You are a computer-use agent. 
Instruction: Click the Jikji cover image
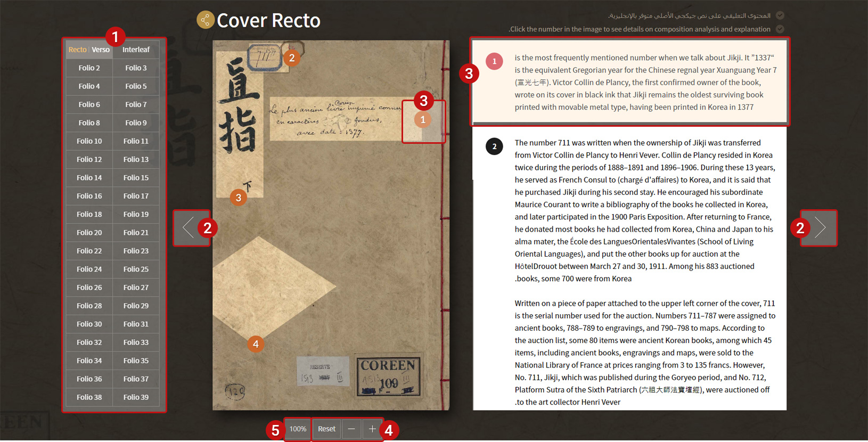(331, 225)
